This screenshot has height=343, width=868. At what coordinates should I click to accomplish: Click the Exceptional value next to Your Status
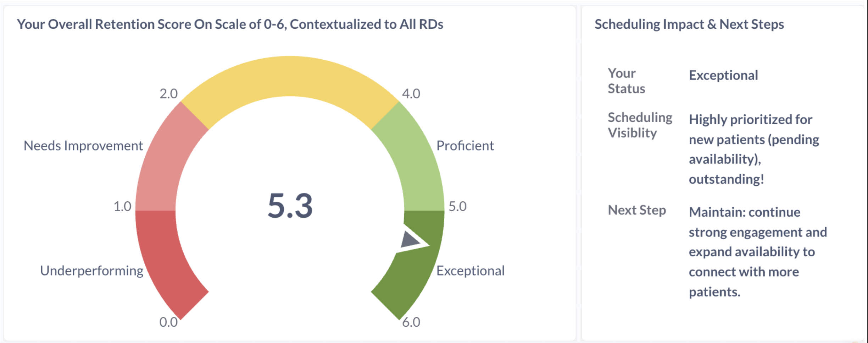tap(723, 75)
